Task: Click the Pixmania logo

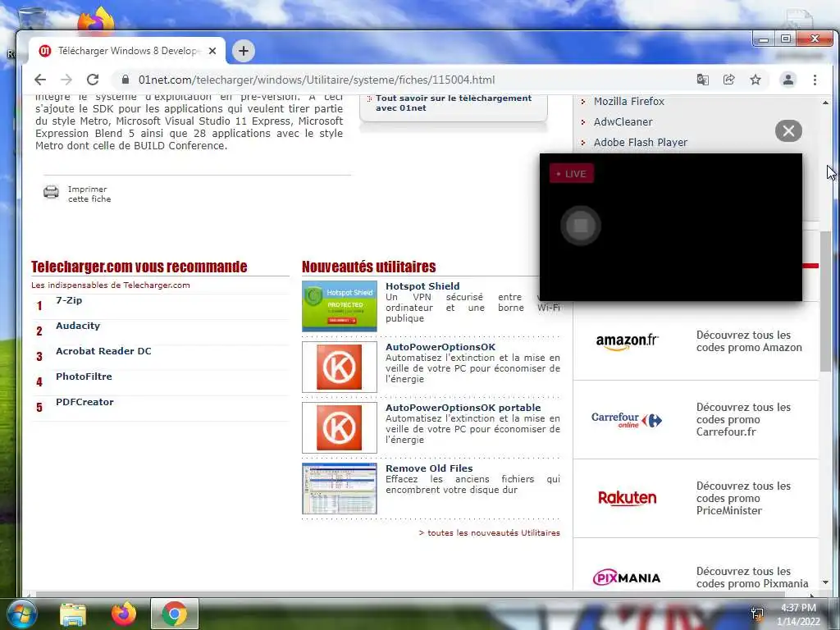Action: pos(626,577)
